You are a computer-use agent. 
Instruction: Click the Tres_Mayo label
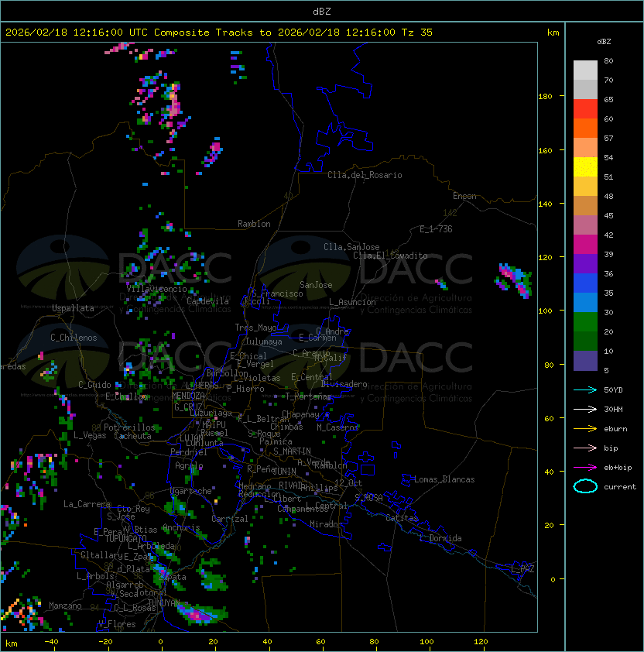point(255,328)
